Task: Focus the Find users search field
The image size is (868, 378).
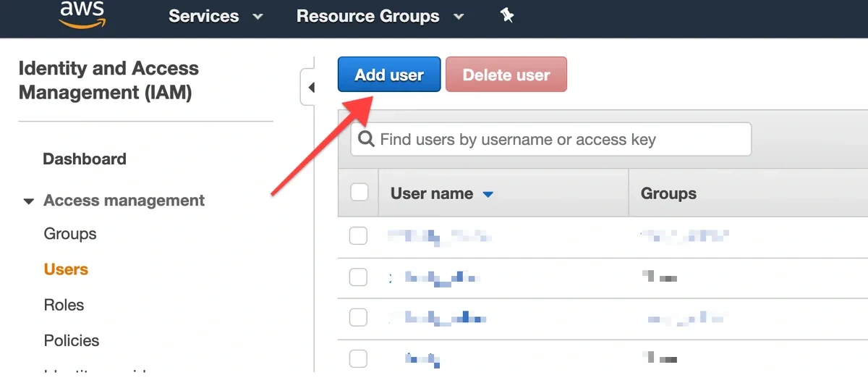Action: point(551,139)
